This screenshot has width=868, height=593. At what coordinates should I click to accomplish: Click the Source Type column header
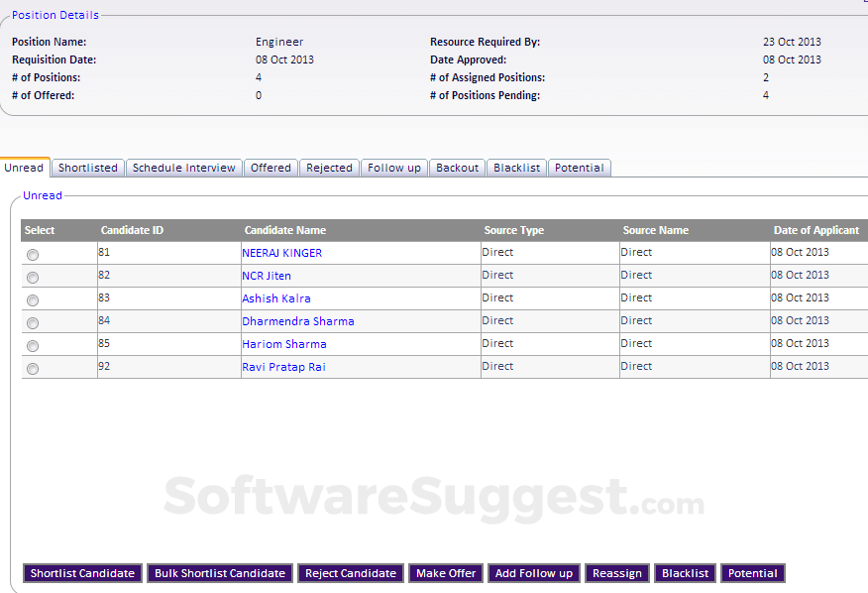[513, 230]
